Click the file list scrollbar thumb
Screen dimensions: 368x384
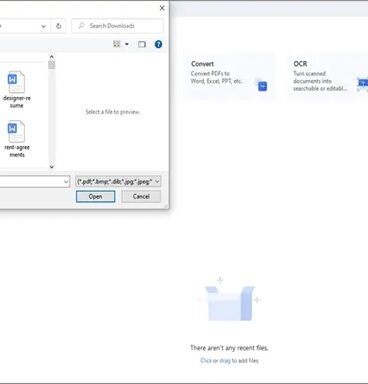click(x=51, y=65)
